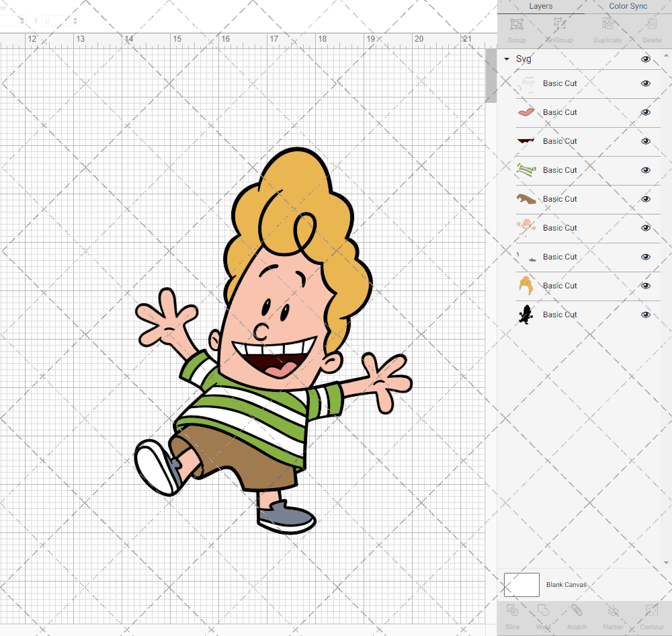
Task: Click the Layers panel scroll-down arrow
Action: pos(665,563)
